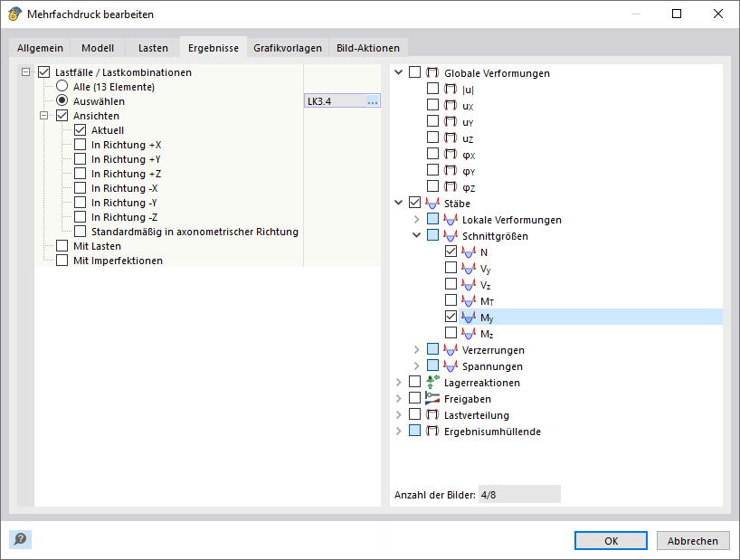Uncheck the Aktuell view checkbox
The width and height of the screenshot is (740, 560).
point(81,129)
